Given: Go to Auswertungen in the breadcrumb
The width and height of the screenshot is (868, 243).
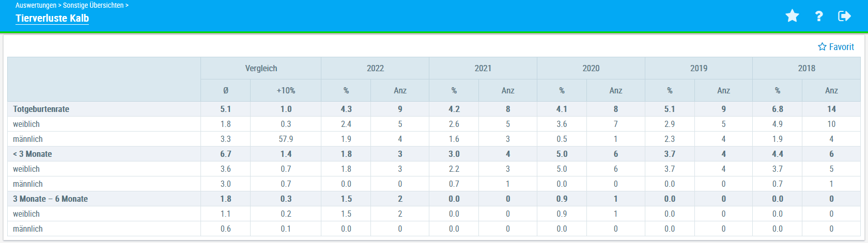Looking at the screenshot, I should point(36,5).
